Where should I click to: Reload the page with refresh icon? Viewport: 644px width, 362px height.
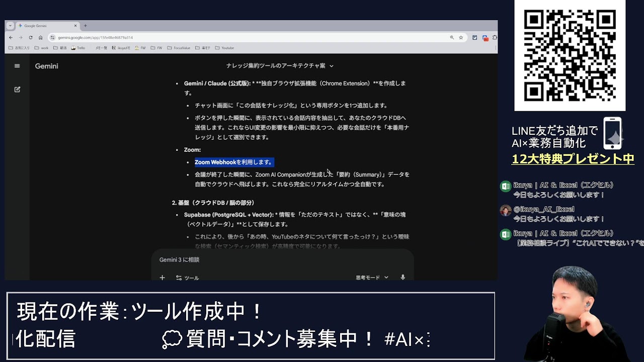point(31,38)
